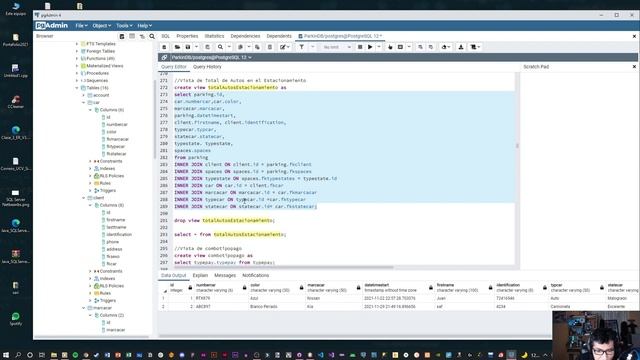Click View Data grid icon in Browser header
The width and height of the screenshot is (640, 360).
(132, 36)
